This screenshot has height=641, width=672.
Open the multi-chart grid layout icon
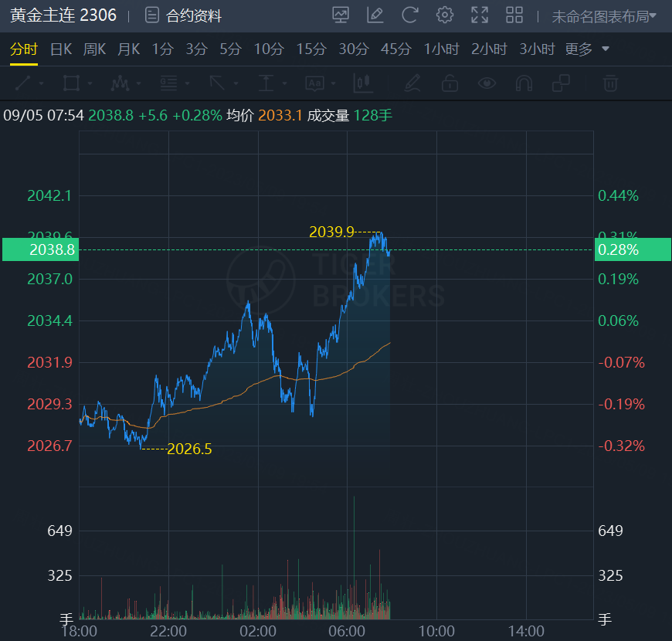tap(514, 15)
